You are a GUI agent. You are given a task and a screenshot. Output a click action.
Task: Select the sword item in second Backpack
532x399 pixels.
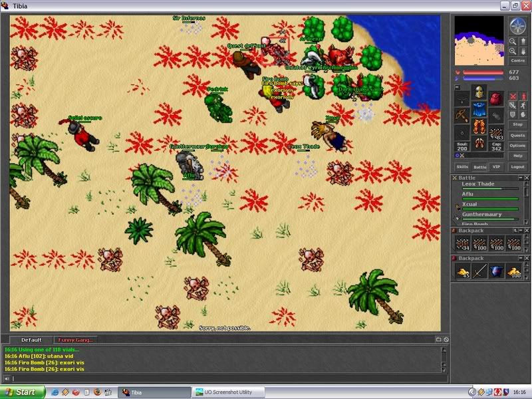pos(479,271)
